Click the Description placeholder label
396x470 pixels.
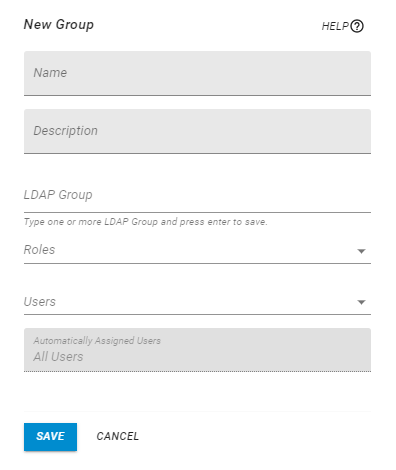pos(66,131)
